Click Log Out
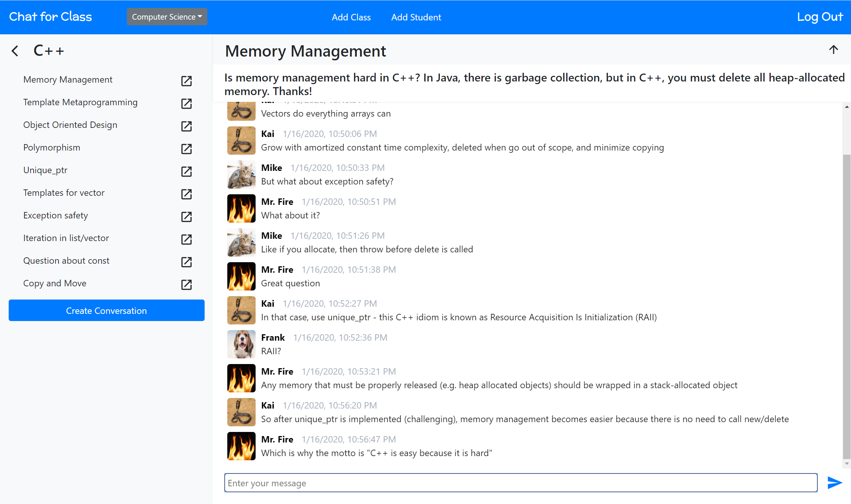Viewport: 851px width, 504px height. [x=820, y=17]
